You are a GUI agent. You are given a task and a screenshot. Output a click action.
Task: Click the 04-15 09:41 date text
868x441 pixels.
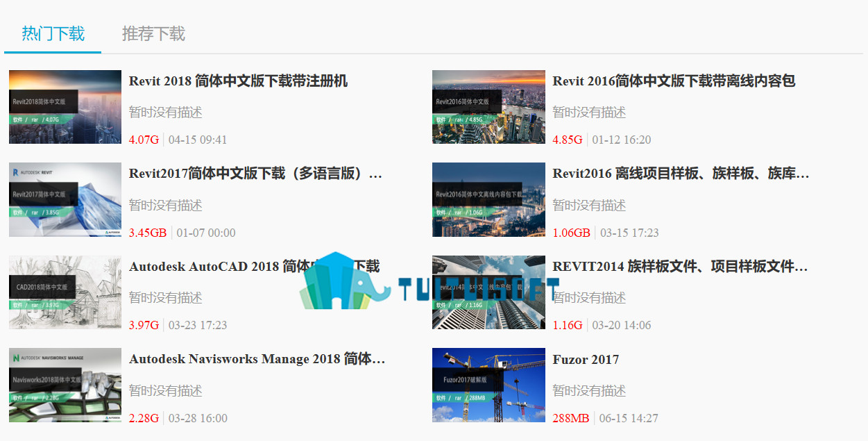click(x=198, y=140)
